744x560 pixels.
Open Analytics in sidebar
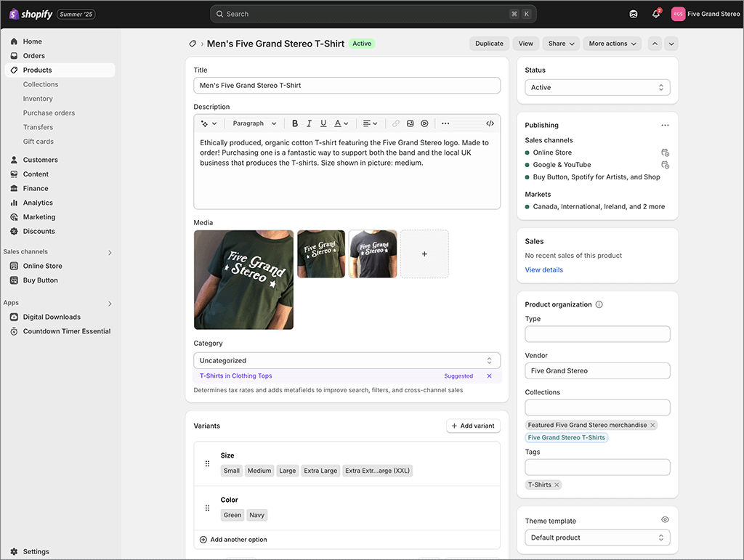60,203
